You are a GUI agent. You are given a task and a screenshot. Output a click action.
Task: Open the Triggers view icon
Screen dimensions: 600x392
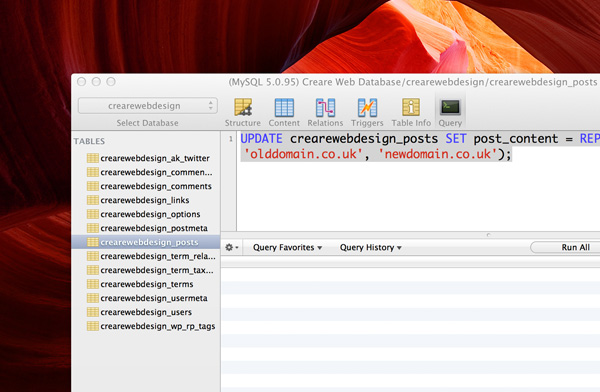pos(367,107)
